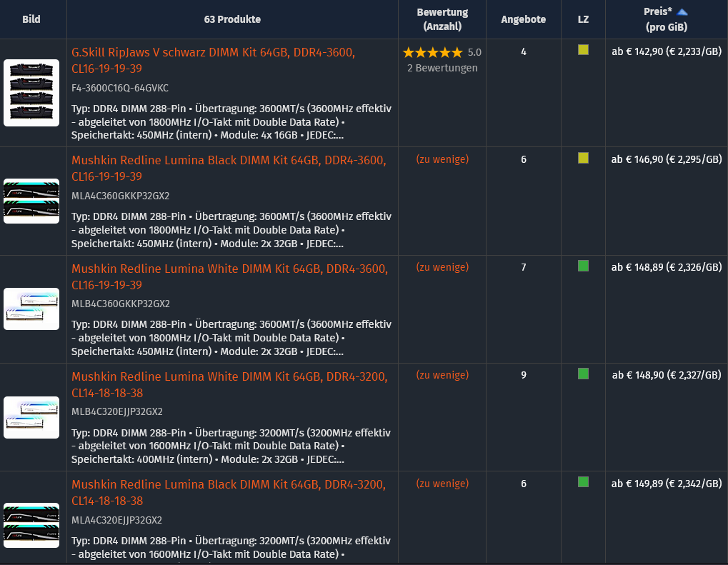This screenshot has width=728, height=565.
Task: Click '(zu wenige)' rating for Lumina White DDR4-3200
Action: [442, 375]
